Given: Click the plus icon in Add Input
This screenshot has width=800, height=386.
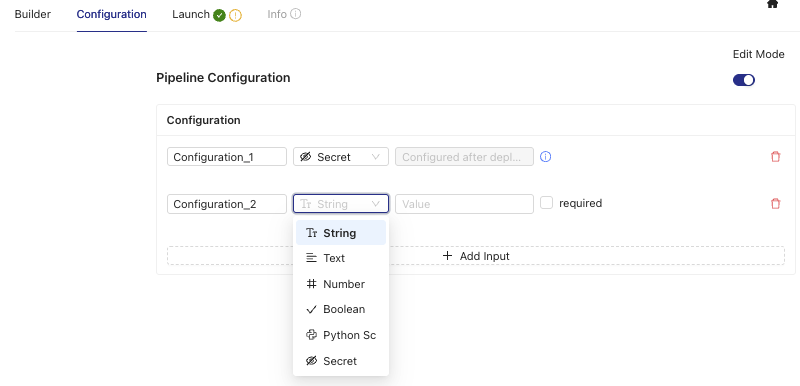Looking at the screenshot, I should pyautogui.click(x=447, y=255).
